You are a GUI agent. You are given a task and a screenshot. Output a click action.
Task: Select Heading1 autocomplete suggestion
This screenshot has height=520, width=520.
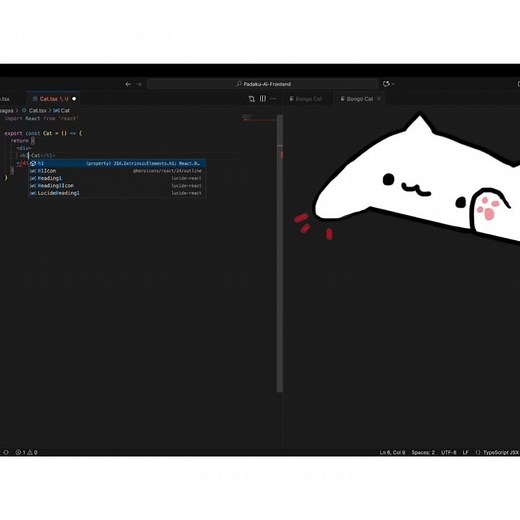coord(117,178)
